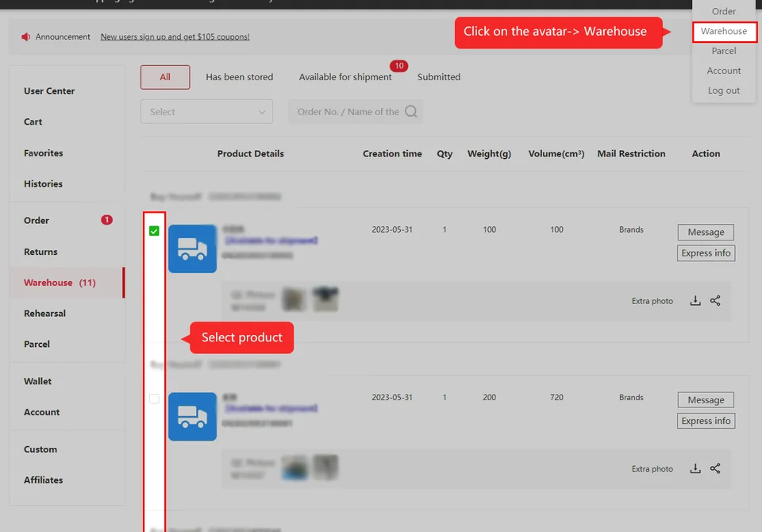Open Custom in the sidebar
The width and height of the screenshot is (762, 532).
pyautogui.click(x=40, y=449)
